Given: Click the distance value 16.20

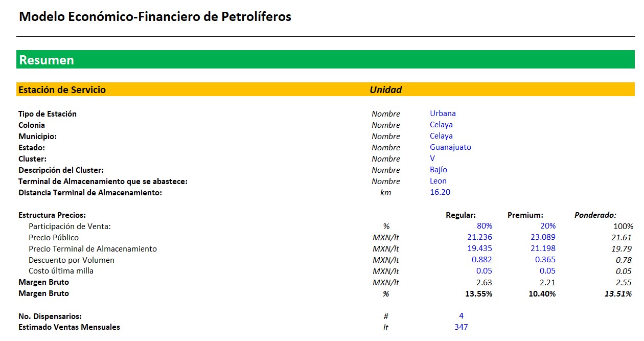Looking at the screenshot, I should click(x=440, y=192).
